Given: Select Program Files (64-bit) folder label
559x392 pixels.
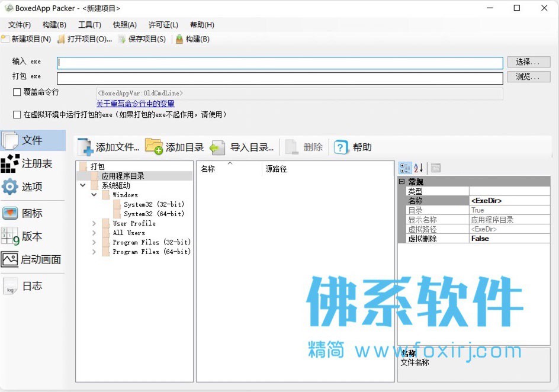Looking at the screenshot, I should tap(152, 252).
